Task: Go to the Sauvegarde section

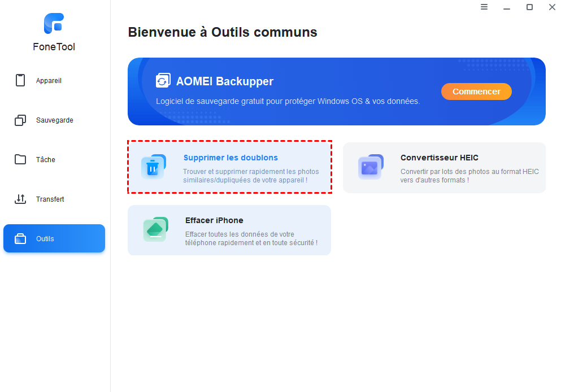Action: [x=54, y=120]
